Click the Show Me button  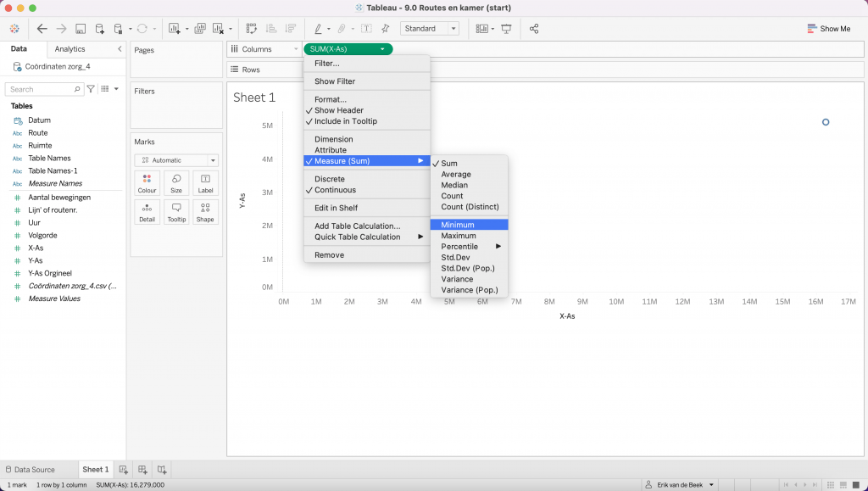[x=828, y=29]
